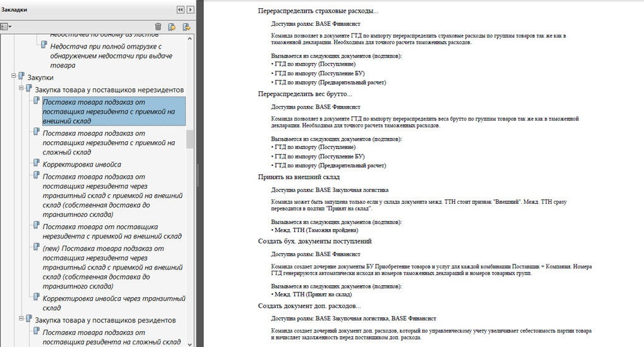Click bookmark icon of Поставка товара от поставщика нерезидента

[37, 225]
